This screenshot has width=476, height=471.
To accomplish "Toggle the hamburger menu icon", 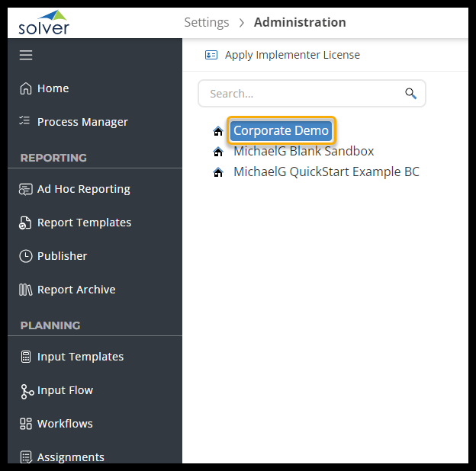I will pyautogui.click(x=26, y=55).
